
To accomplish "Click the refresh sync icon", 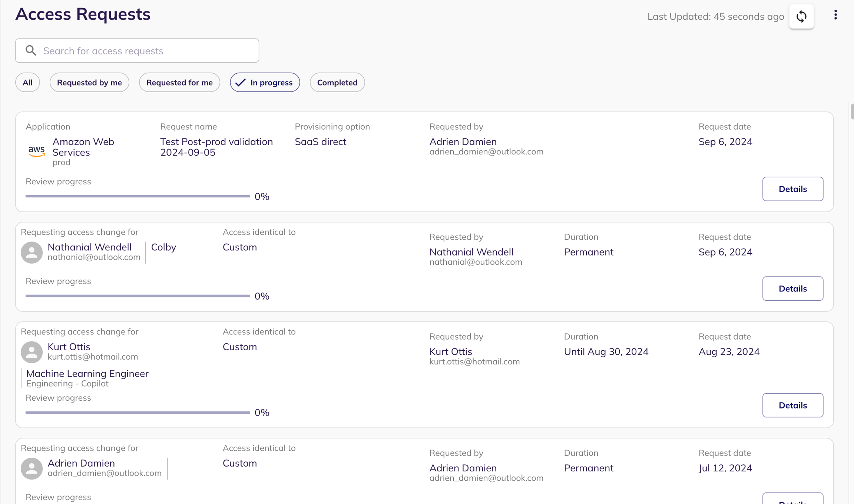I will coord(801,17).
